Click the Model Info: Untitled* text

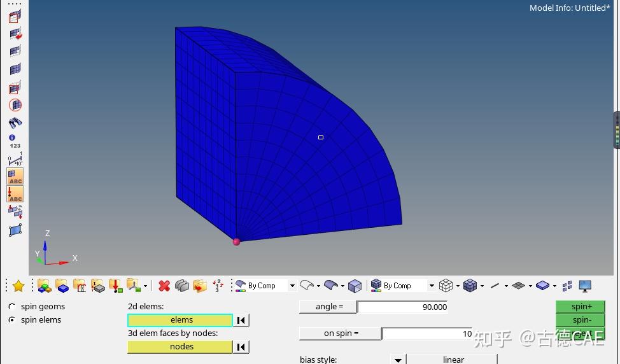point(570,8)
